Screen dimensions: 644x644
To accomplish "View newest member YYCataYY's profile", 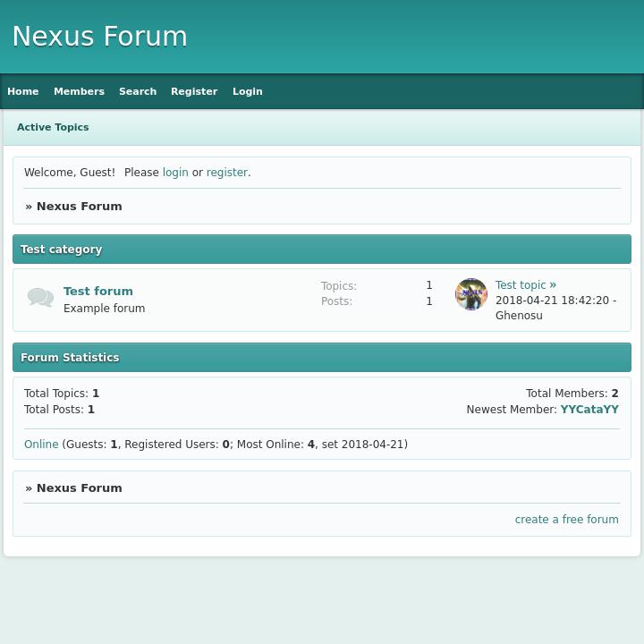I will tap(589, 410).
